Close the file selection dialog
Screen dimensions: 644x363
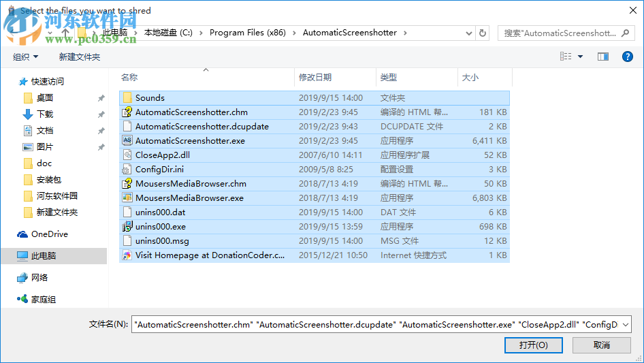click(x=633, y=10)
